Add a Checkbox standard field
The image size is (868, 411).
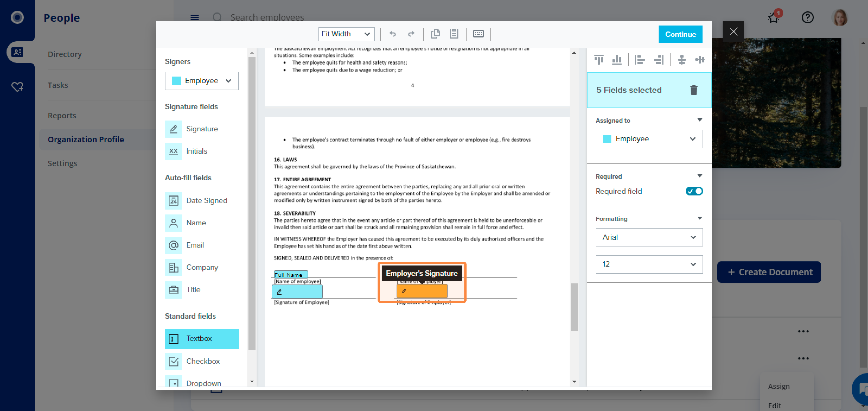point(202,361)
